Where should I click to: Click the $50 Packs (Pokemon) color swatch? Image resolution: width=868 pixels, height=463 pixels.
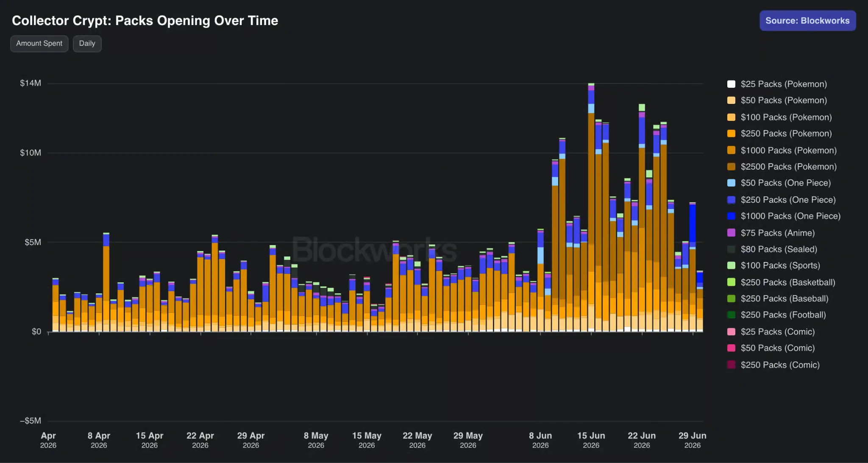pyautogui.click(x=731, y=100)
